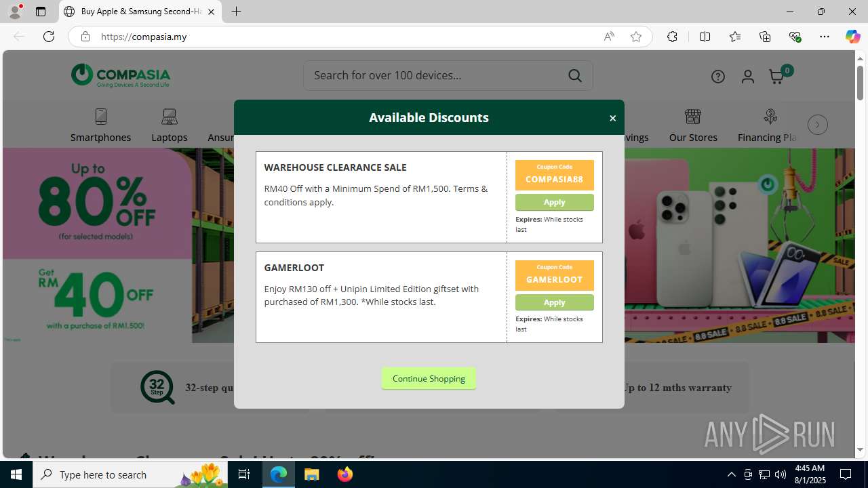Apply the COMPASIA88 coupon
868x488 pixels.
point(554,202)
